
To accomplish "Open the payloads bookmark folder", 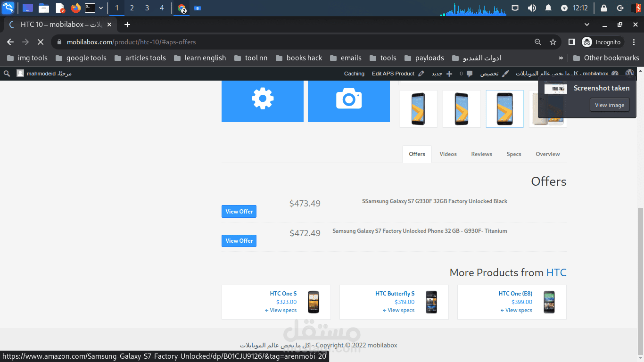I will pyautogui.click(x=424, y=58).
